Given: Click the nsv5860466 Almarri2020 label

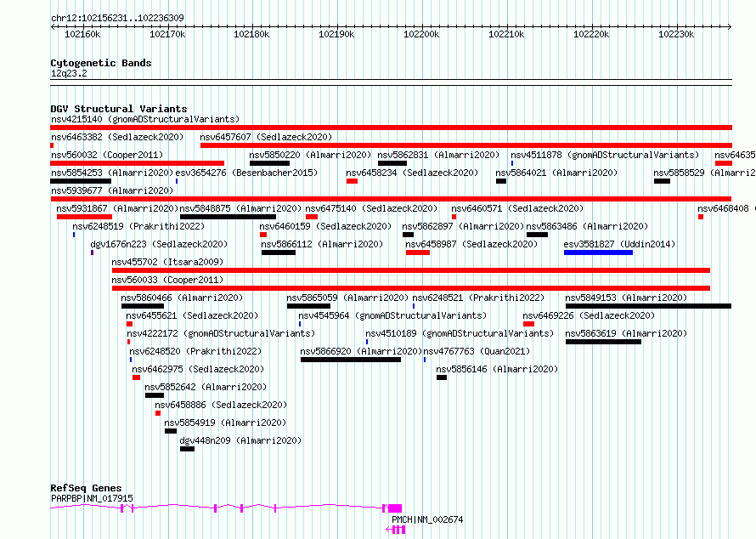Looking at the screenshot, I should click(x=182, y=298).
